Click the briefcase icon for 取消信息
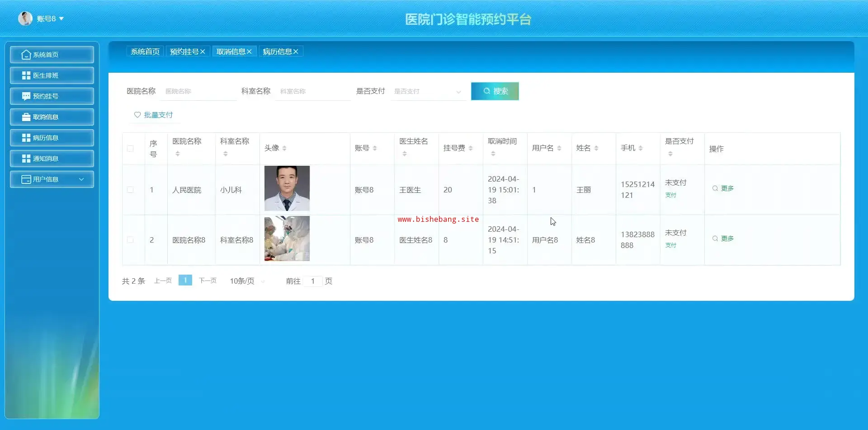 (x=26, y=117)
